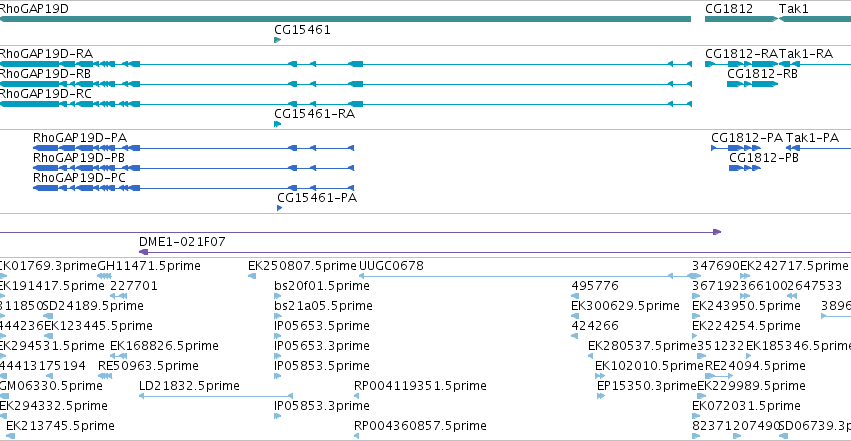Select transcript label RhoGAP19D-RC
Viewport: 851px width, 441px height.
point(46,93)
